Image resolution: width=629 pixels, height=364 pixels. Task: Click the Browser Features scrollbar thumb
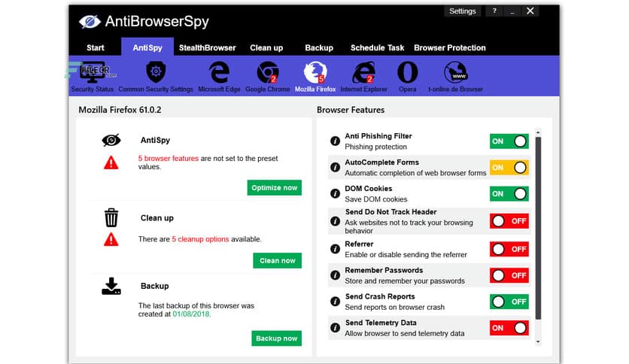pyautogui.click(x=538, y=229)
